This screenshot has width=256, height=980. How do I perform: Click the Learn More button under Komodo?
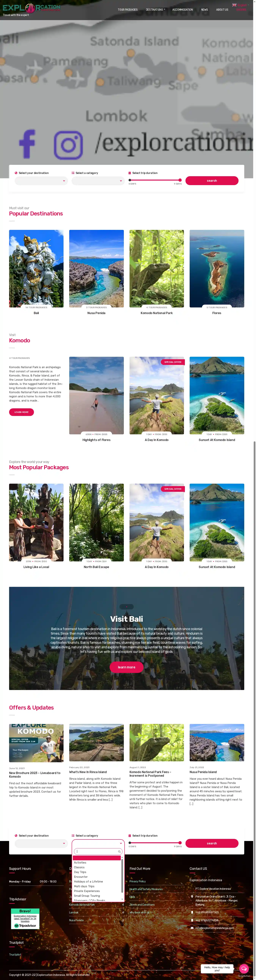coord(21,412)
